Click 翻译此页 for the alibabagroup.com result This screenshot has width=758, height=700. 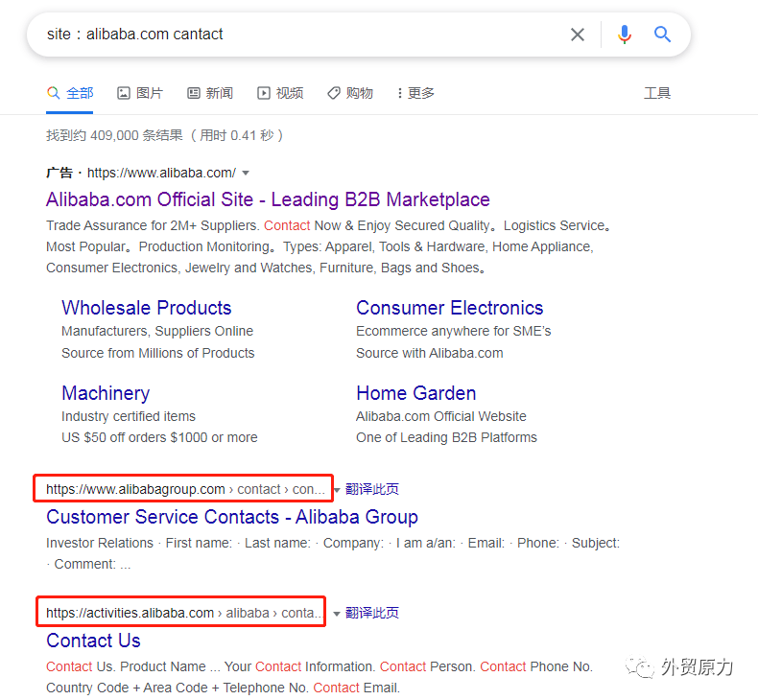(x=372, y=489)
